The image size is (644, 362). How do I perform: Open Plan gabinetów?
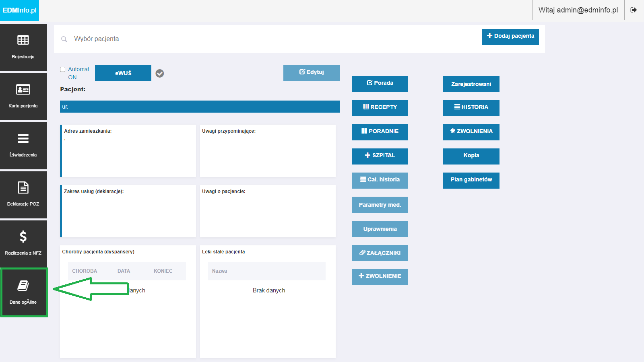pyautogui.click(x=471, y=181)
